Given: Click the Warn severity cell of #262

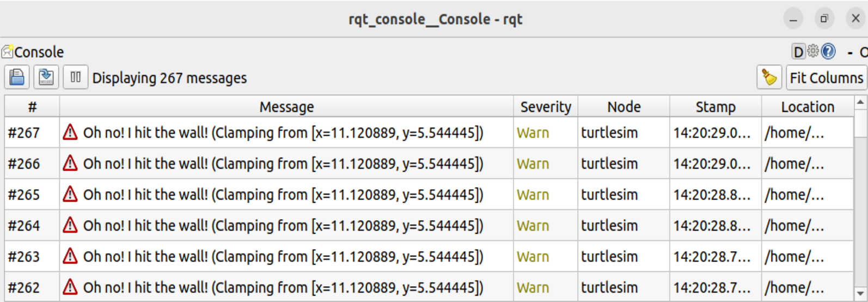Looking at the screenshot, I should (533, 287).
